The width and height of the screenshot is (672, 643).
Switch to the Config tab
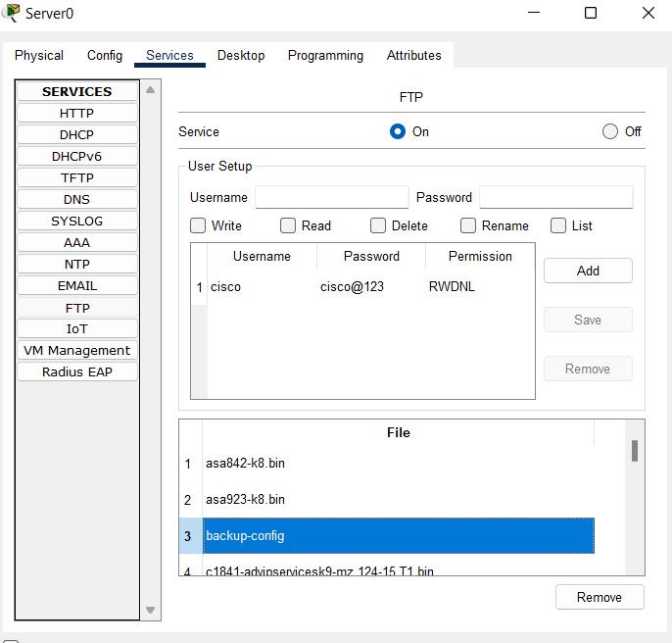click(105, 56)
